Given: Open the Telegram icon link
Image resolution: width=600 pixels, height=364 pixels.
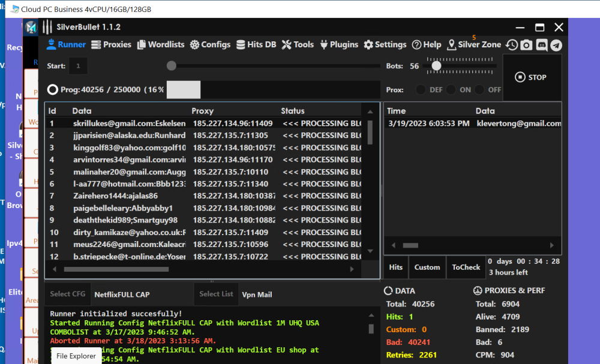Looking at the screenshot, I should click(556, 45).
